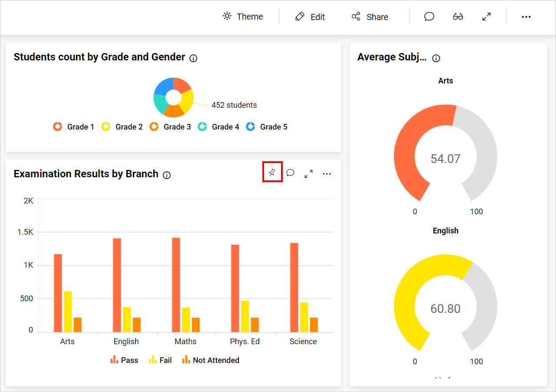The height and width of the screenshot is (392, 556).
Task: Toggle Grade 3 legend series
Action: (170, 127)
